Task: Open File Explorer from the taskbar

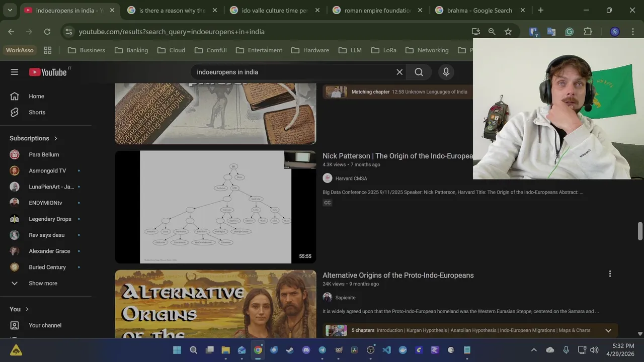Action: (225, 350)
